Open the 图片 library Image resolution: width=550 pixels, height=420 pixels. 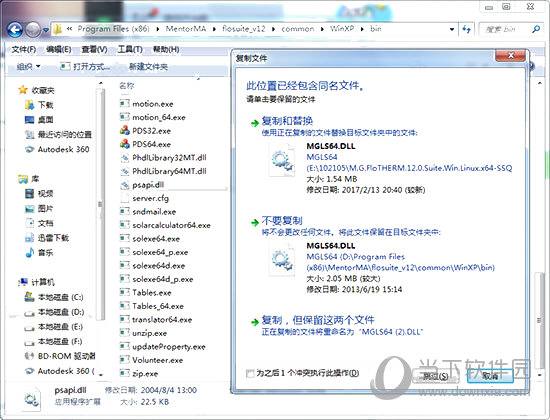[x=39, y=208]
